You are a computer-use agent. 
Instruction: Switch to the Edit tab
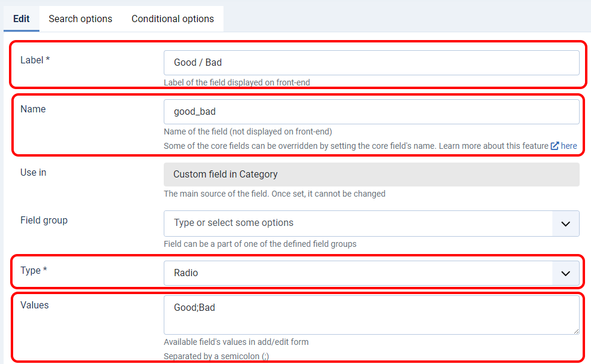point(22,19)
